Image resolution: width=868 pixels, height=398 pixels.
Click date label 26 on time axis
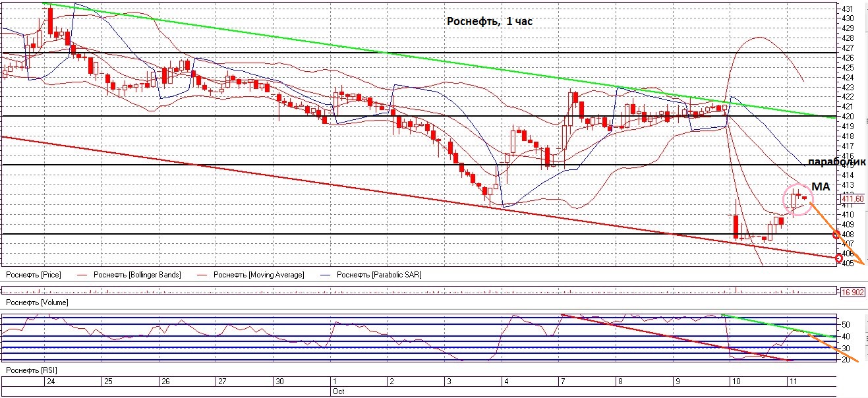[165, 382]
